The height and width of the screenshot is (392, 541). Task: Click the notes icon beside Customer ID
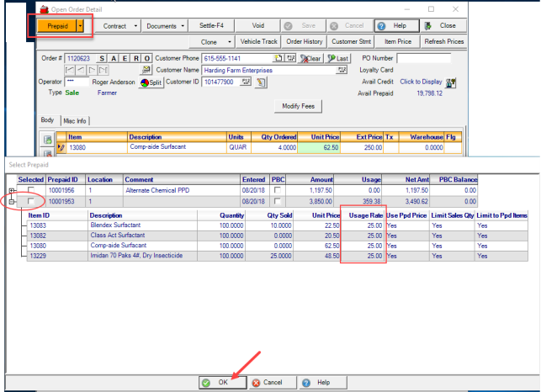click(261, 82)
